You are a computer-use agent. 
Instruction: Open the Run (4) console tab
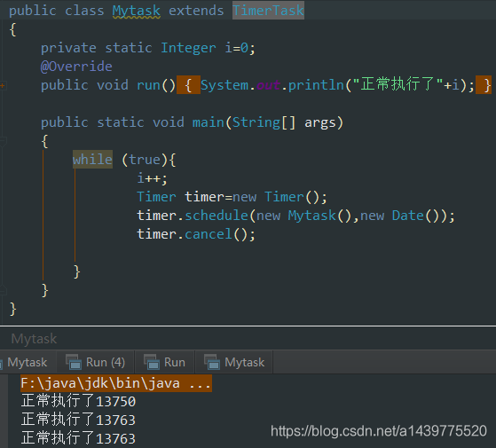[x=96, y=362]
